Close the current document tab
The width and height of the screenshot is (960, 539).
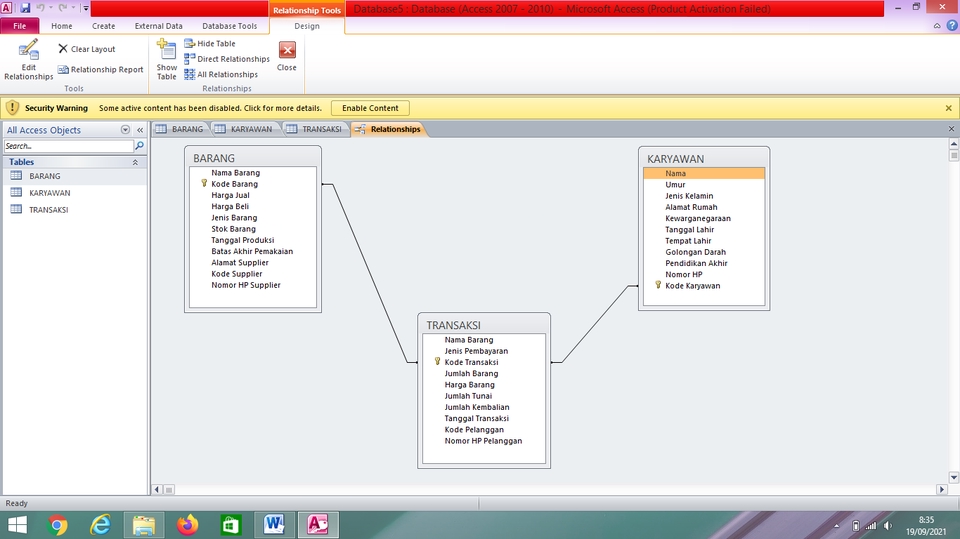pos(951,129)
